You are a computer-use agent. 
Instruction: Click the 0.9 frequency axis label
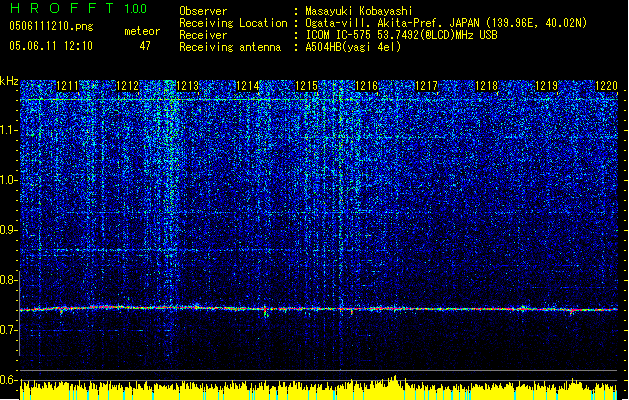tap(9, 230)
